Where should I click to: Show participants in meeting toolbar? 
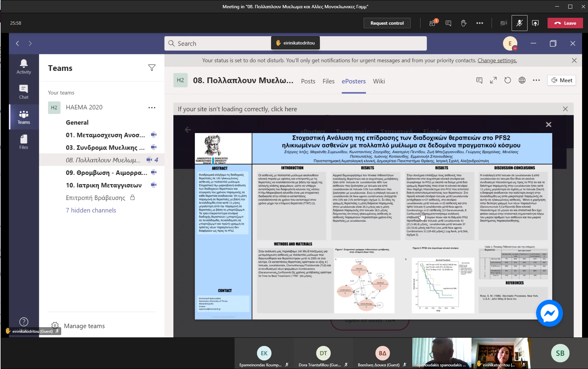tap(433, 23)
